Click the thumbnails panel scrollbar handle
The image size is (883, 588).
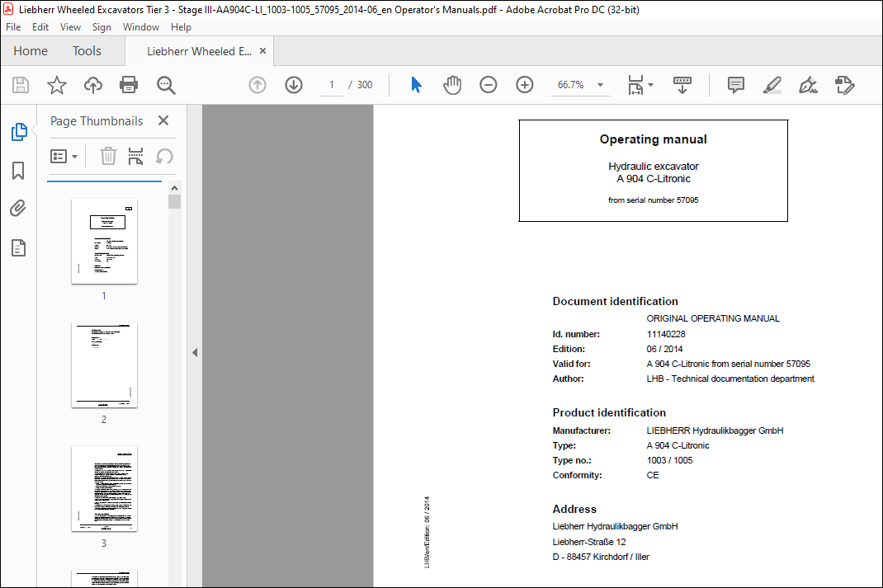[x=175, y=201]
